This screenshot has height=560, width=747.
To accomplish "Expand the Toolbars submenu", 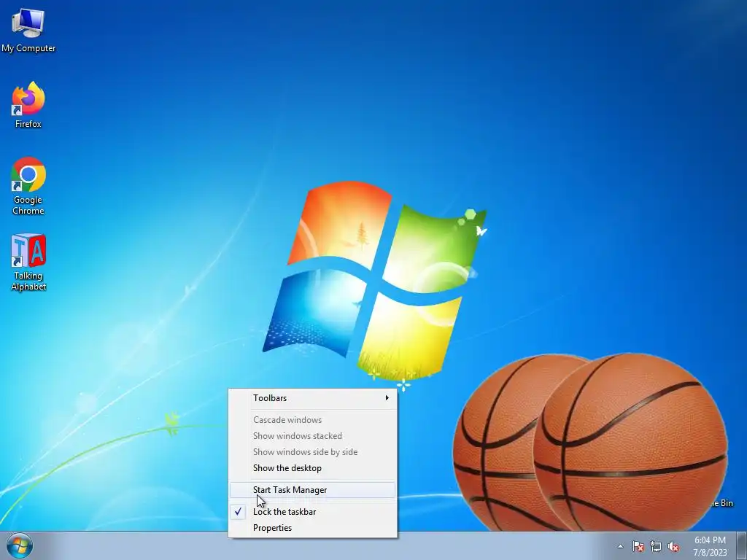I will tap(312, 398).
